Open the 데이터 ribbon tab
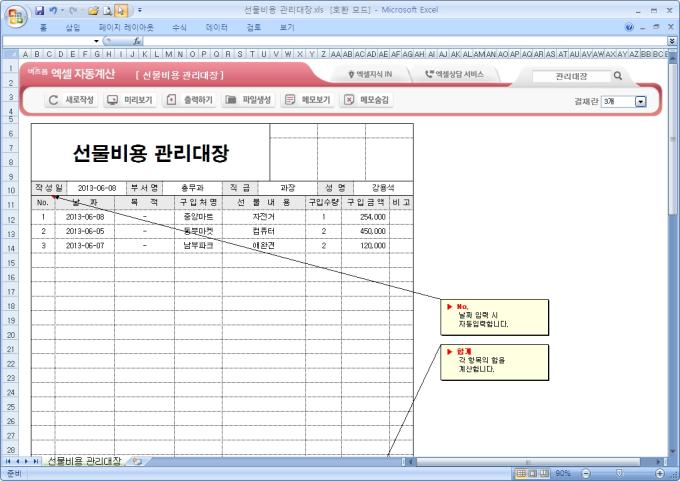 (216, 27)
